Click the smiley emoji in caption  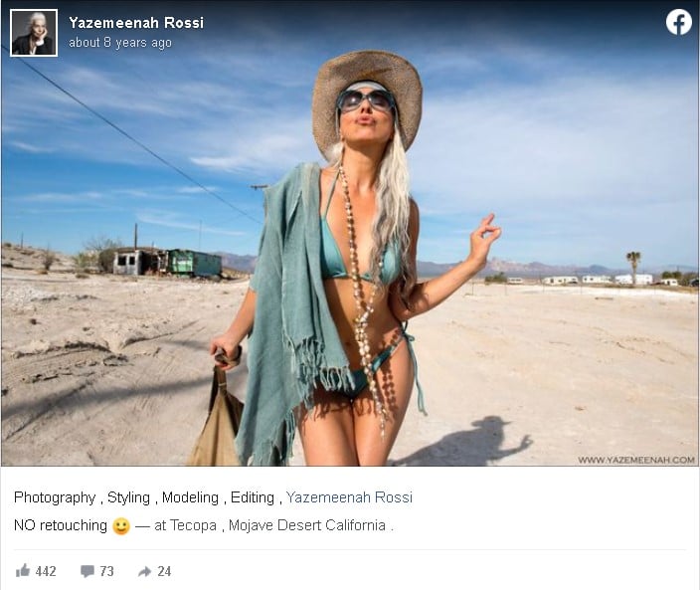pyautogui.click(x=121, y=525)
